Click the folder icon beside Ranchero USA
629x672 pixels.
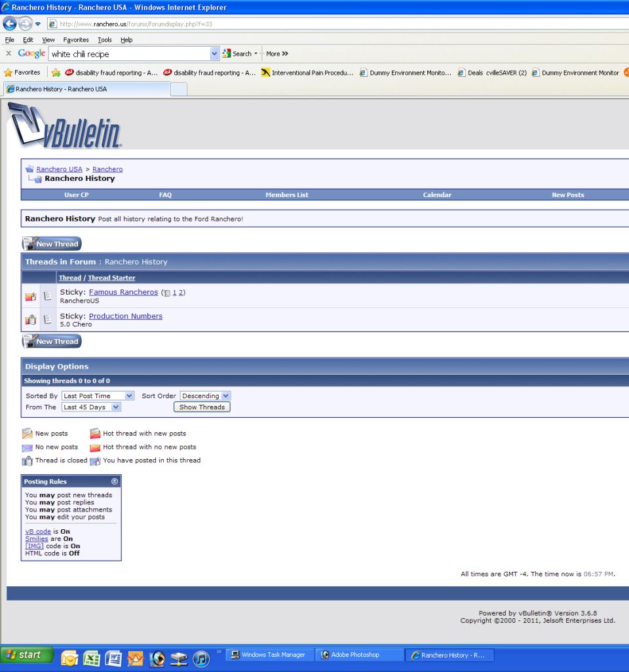[x=29, y=169]
